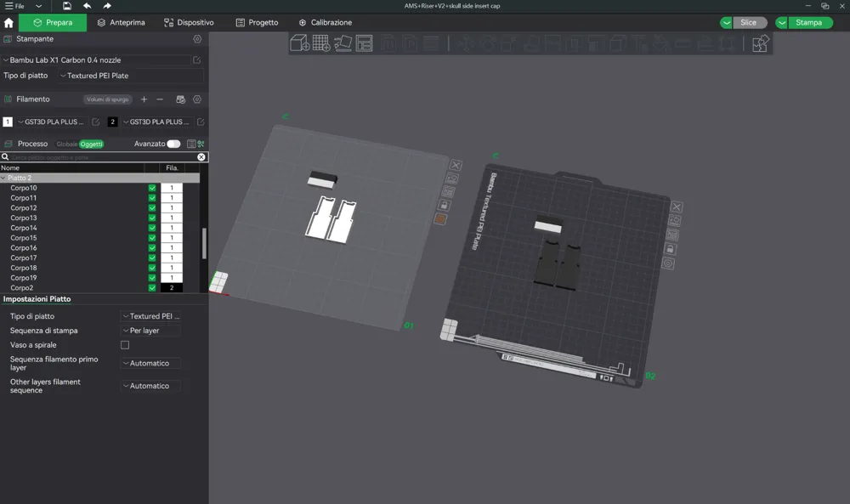The height and width of the screenshot is (504, 850).
Task: Open the Assembly view puzzle icon
Action: point(760,42)
